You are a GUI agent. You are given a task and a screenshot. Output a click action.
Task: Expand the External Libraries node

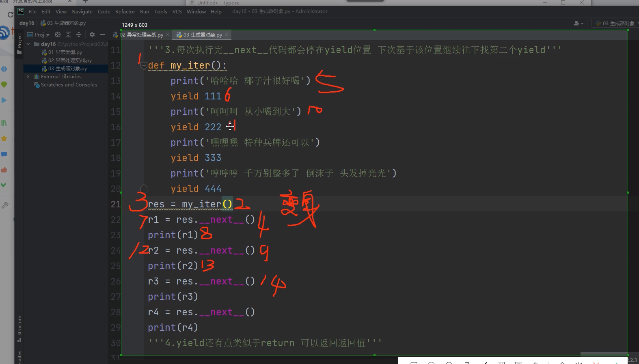28,76
